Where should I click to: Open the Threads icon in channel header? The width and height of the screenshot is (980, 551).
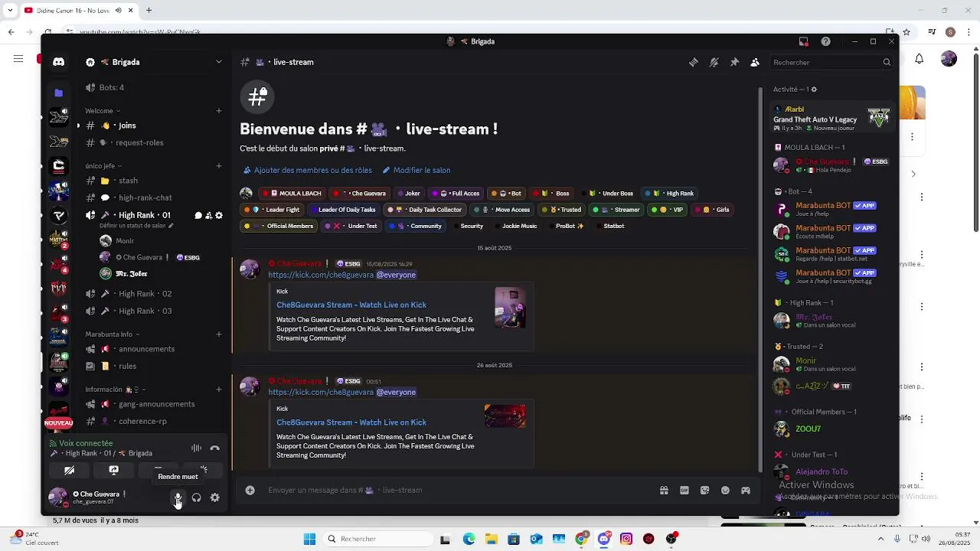click(694, 62)
